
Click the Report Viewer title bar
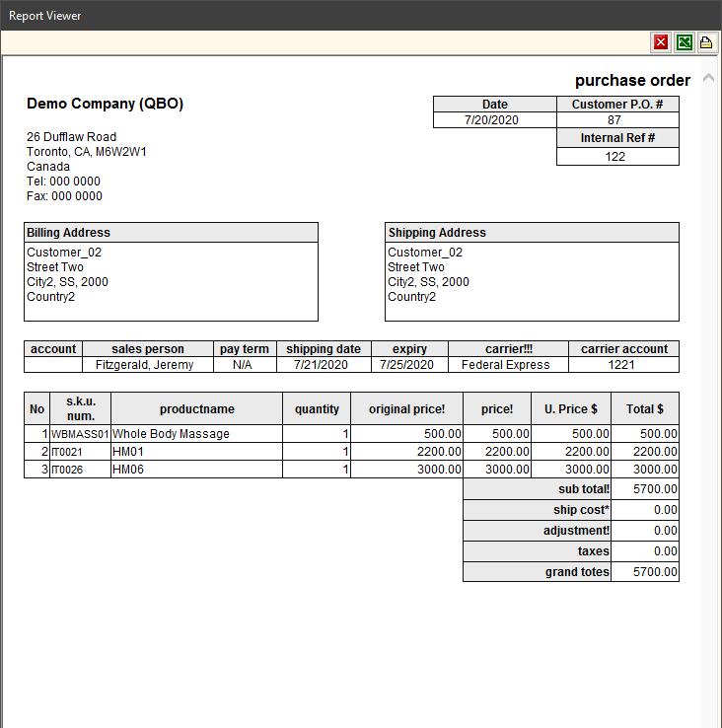pos(296,15)
